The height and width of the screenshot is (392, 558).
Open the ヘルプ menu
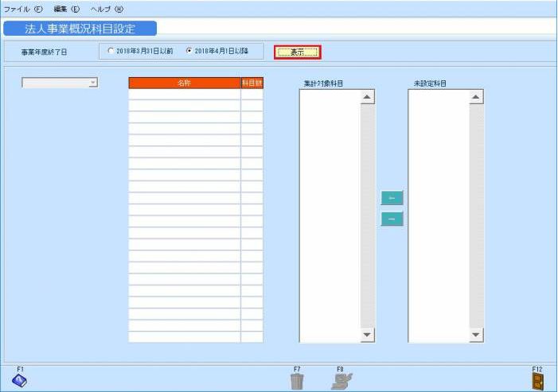point(107,10)
